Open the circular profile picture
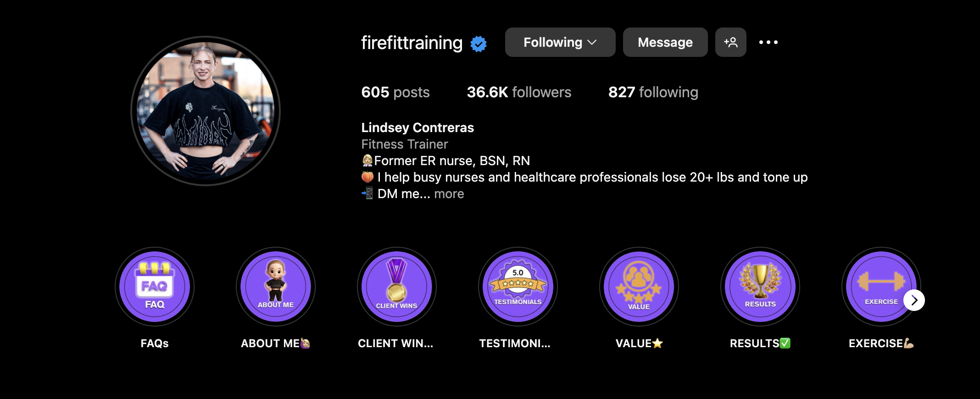The width and height of the screenshot is (980, 399). (x=206, y=111)
